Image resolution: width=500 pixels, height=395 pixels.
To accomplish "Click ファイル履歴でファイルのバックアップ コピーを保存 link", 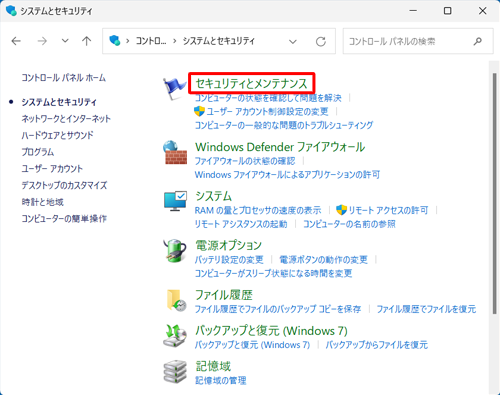I will click(278, 309).
